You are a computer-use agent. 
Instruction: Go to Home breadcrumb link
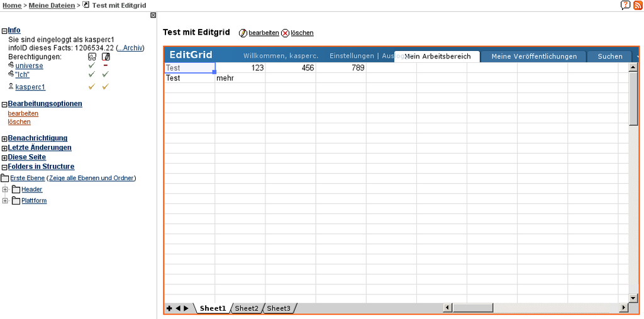point(12,5)
